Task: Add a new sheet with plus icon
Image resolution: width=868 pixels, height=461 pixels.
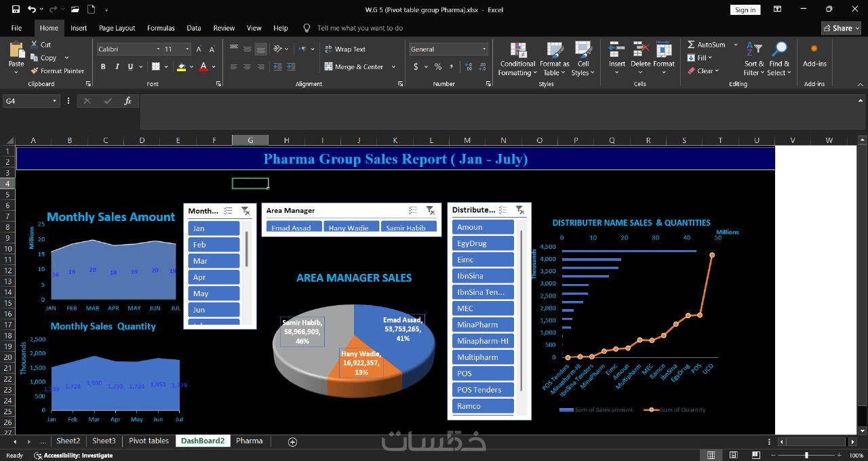Action: [x=292, y=441]
